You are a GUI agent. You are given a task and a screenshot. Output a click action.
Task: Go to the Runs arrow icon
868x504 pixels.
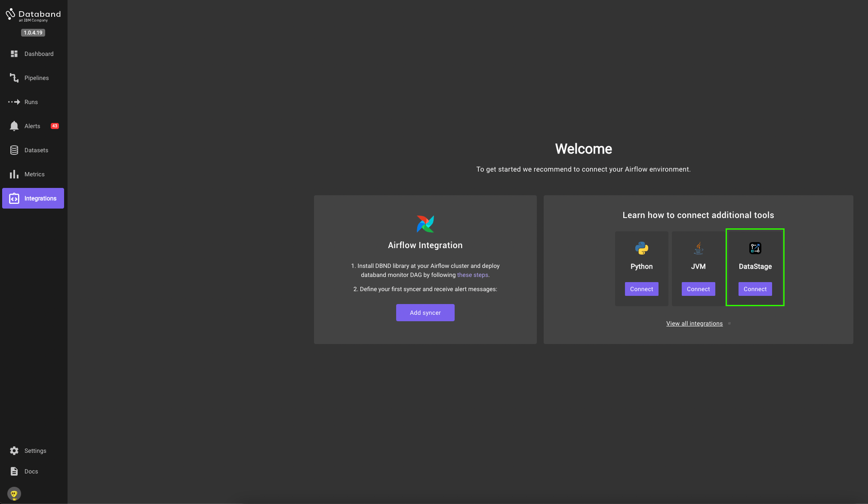14,102
